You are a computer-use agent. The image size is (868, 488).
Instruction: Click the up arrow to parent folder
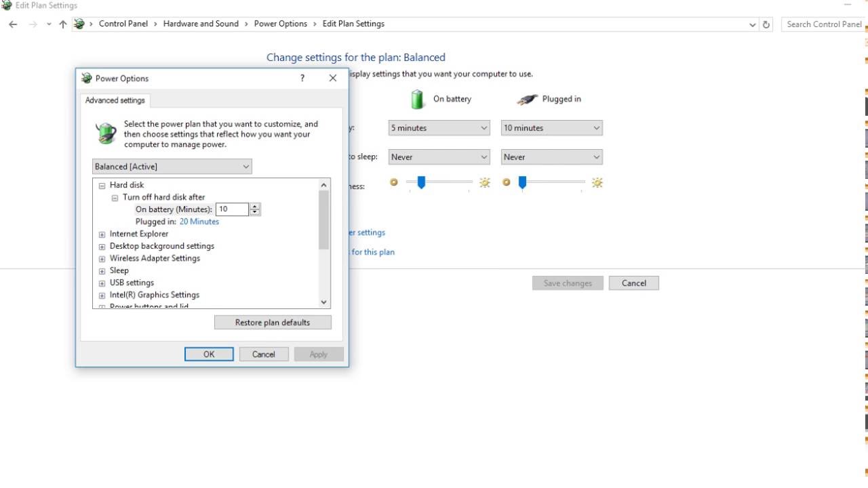tap(63, 24)
